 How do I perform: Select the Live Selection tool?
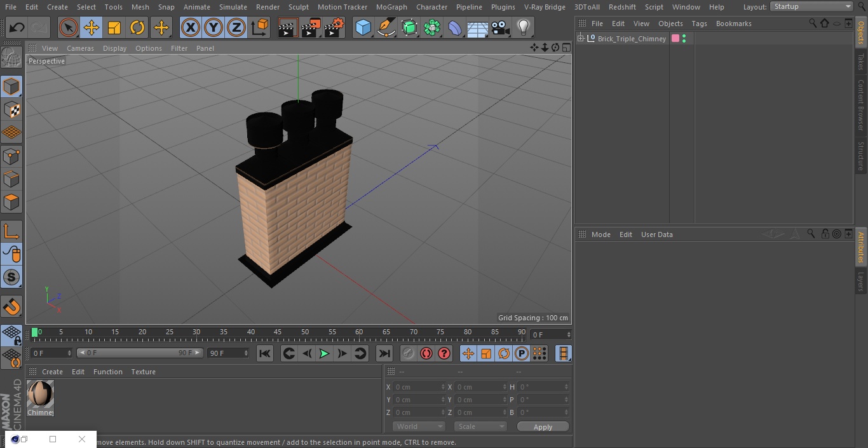pyautogui.click(x=68, y=28)
